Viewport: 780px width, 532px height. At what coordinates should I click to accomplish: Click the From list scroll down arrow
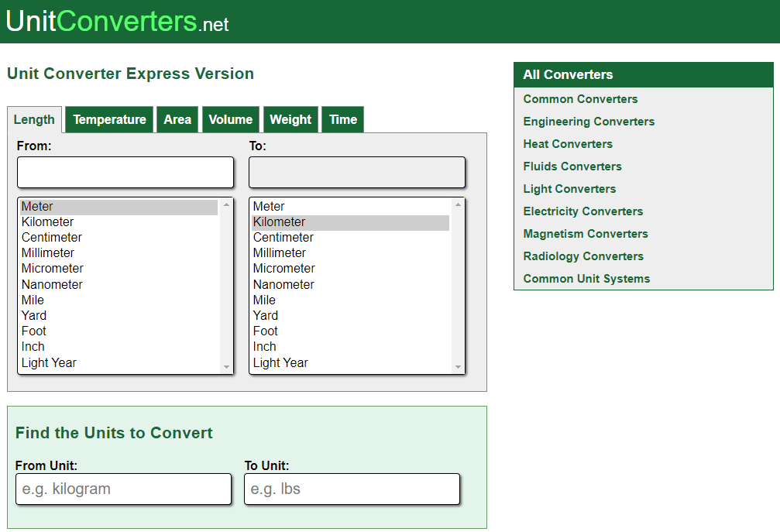(226, 367)
